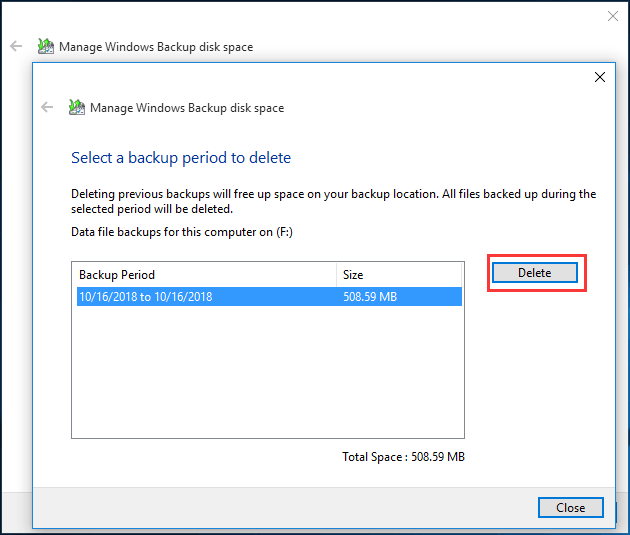Click the Windows Backup icon in front dialog

click(77, 107)
